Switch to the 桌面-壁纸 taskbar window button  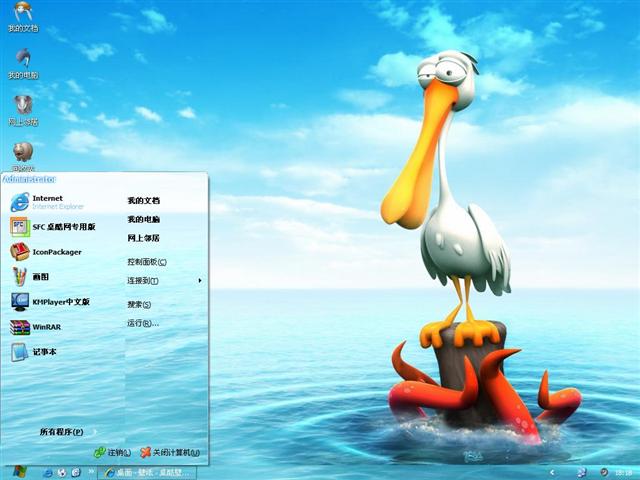tap(147, 473)
